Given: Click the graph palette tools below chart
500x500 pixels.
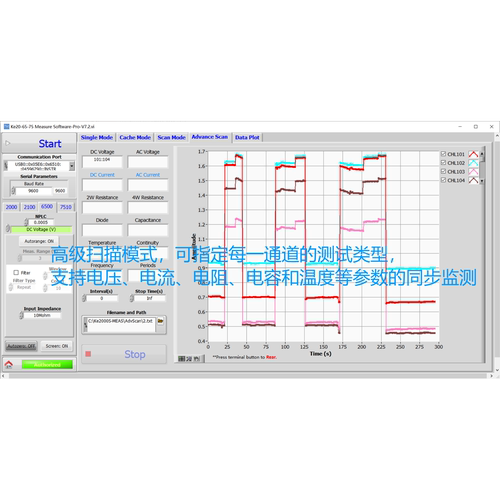Looking at the screenshot, I should coord(189,358).
